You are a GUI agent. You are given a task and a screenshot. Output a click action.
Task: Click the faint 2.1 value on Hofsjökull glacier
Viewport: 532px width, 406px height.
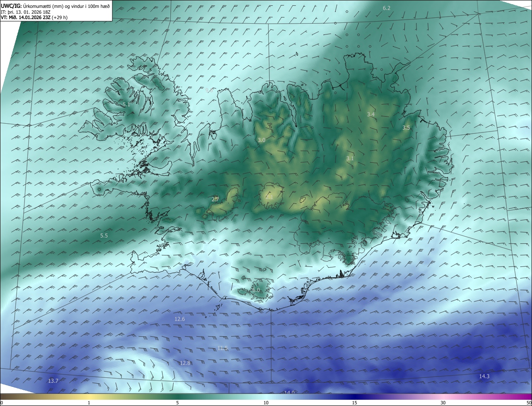pyautogui.click(x=269, y=197)
